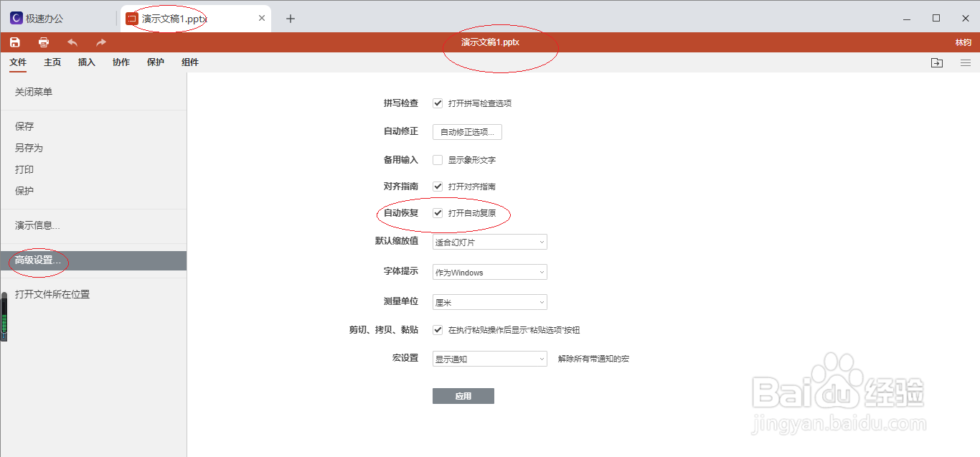Switch to the 插入 ribbon tab
Screen dimensions: 980x457
coord(86,62)
